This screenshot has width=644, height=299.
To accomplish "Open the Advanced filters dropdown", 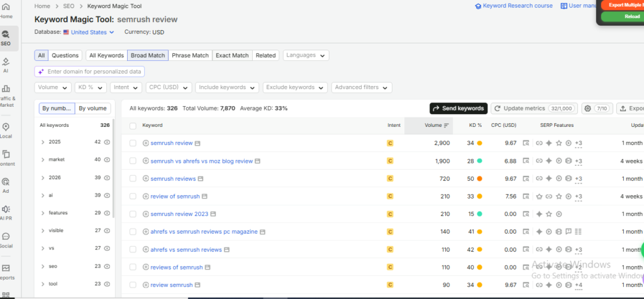I will point(362,87).
